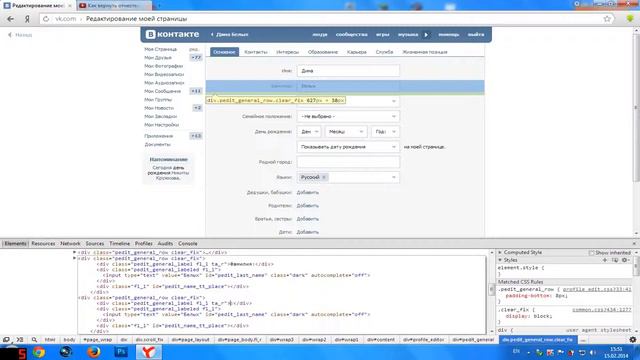640x360 pixels.
Task: Collapse the Computed Style section
Action: 500,252
